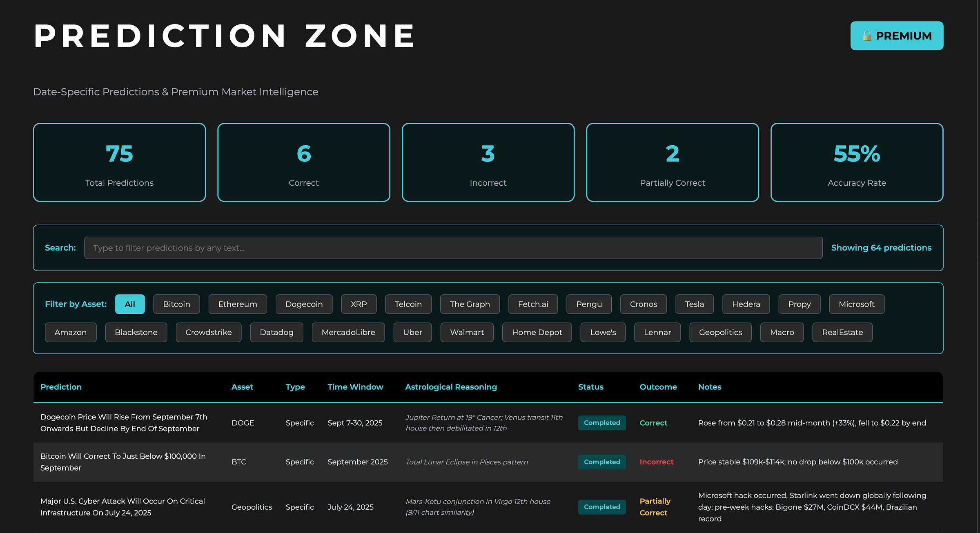Image resolution: width=980 pixels, height=533 pixels.
Task: Select the Dogecoin filter chip
Action: (304, 304)
